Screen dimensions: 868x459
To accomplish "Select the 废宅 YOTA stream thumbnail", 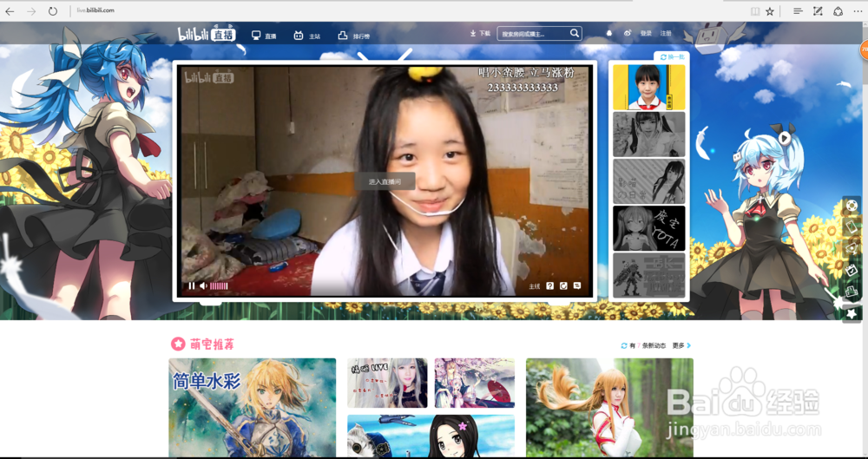I will pos(648,228).
